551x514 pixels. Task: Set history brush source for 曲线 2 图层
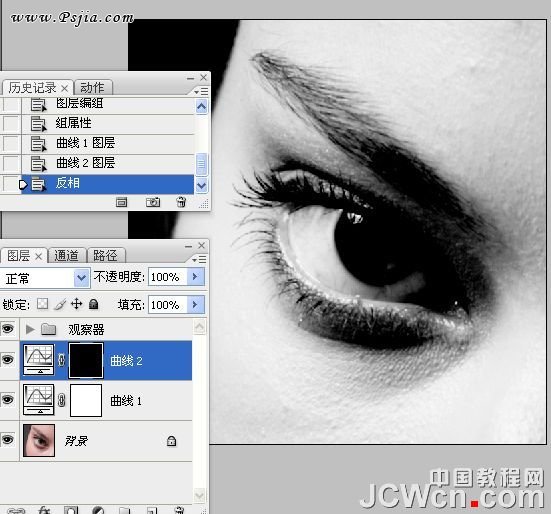click(x=11, y=163)
